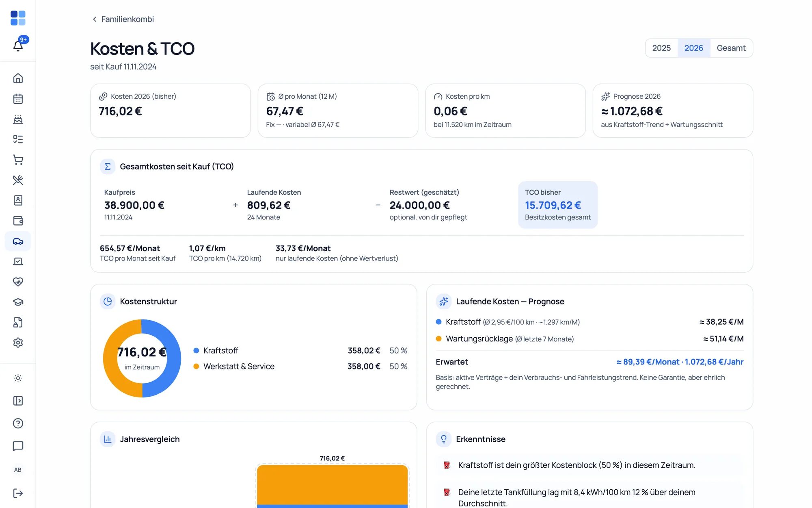This screenshot has width=812, height=508.
Task: Open the help question mark icon
Action: point(18,423)
